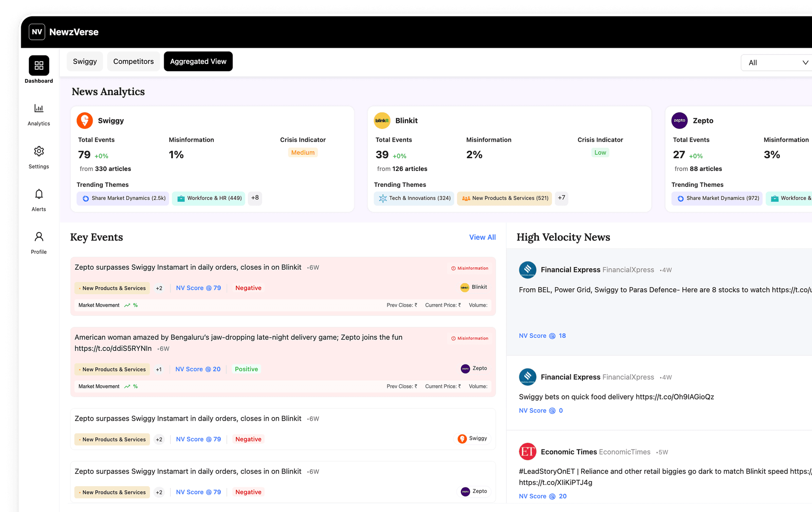Image resolution: width=812 pixels, height=512 pixels.
Task: Open NV Score 20 on American woman event
Action: coord(198,369)
